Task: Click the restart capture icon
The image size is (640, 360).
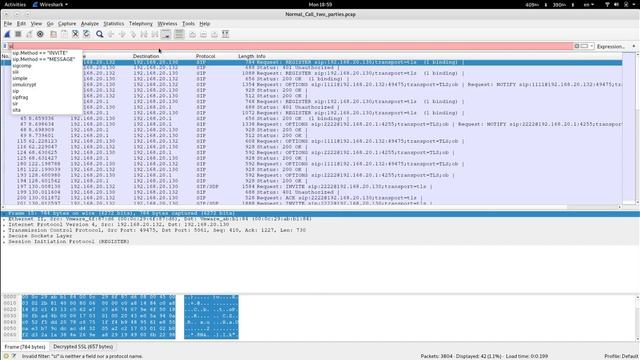Action: [29, 34]
